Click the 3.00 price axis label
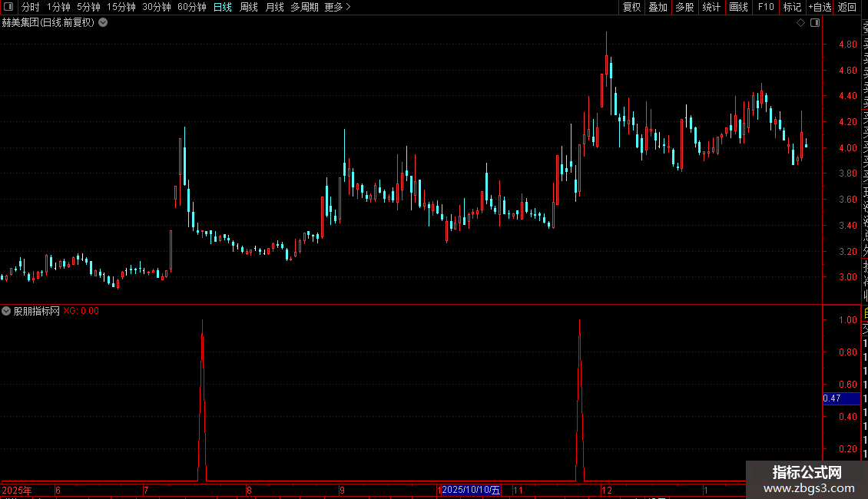This screenshot has height=499, width=868. tap(847, 277)
